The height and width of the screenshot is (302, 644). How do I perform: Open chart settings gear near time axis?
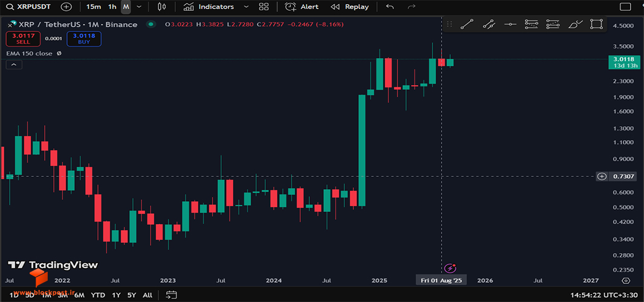(625, 281)
